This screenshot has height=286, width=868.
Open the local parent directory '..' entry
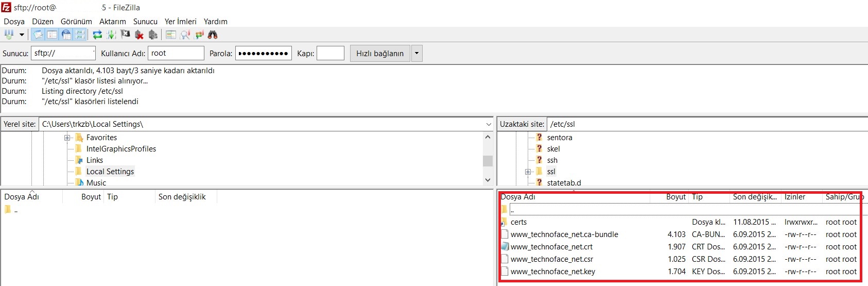click(16, 209)
